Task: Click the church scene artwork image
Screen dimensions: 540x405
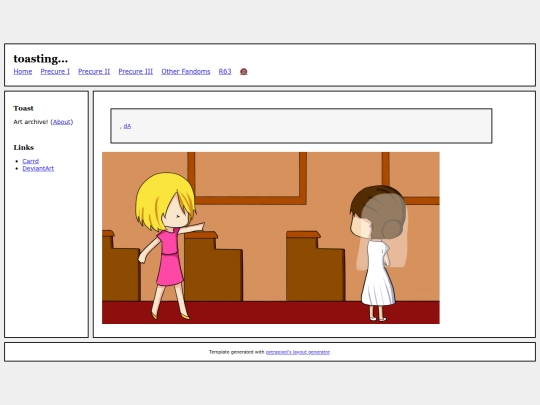Action: click(271, 238)
